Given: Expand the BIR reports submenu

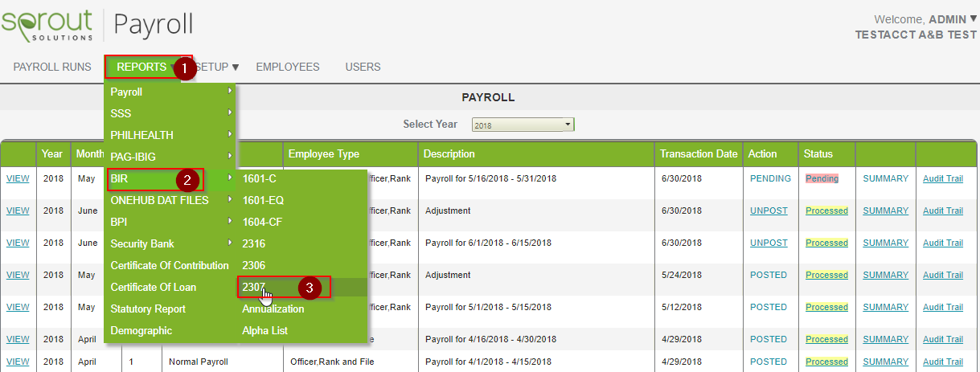Looking at the screenshot, I should 170,178.
